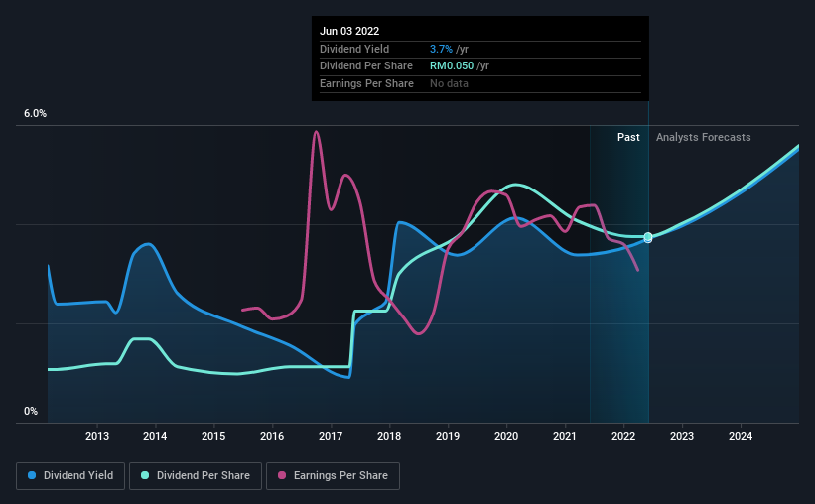The width and height of the screenshot is (815, 504).
Task: Click the 2019 x-axis label
Action: [448, 436]
